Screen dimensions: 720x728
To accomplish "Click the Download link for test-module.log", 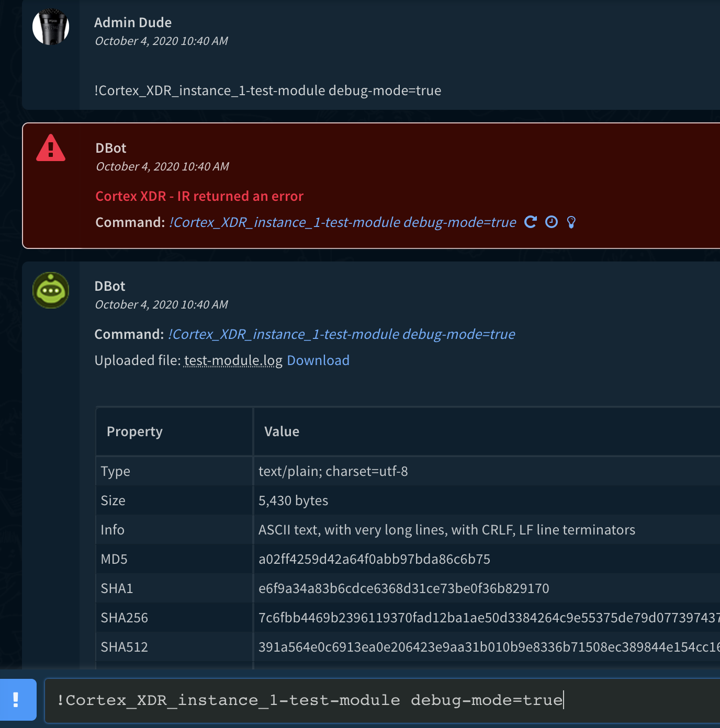I will tap(318, 360).
